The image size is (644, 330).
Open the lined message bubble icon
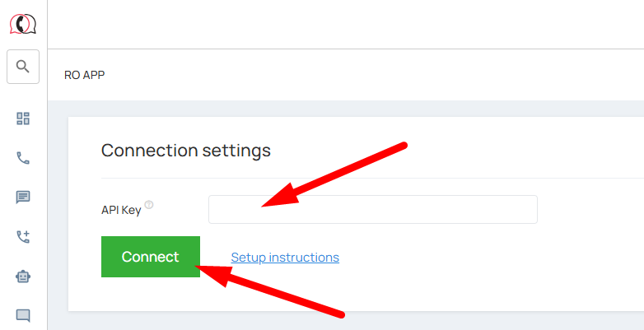(23, 198)
